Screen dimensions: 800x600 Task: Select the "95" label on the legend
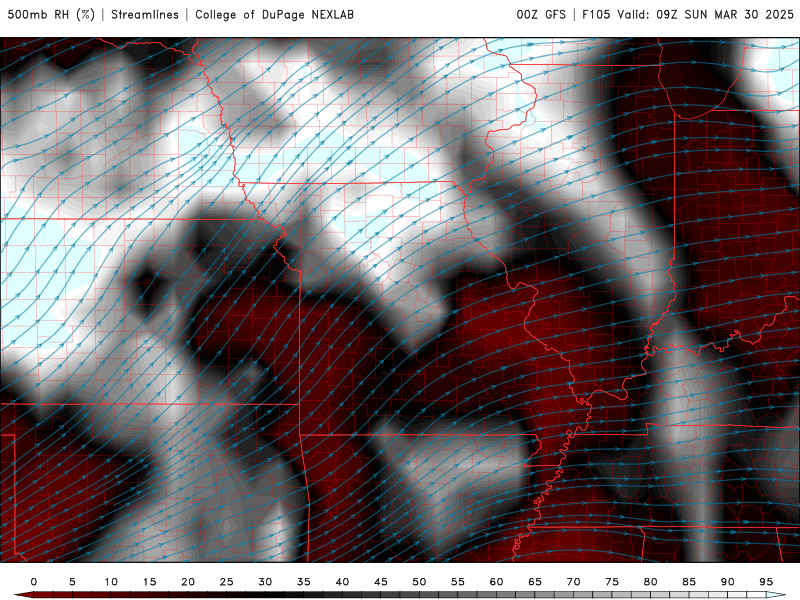pos(766,582)
